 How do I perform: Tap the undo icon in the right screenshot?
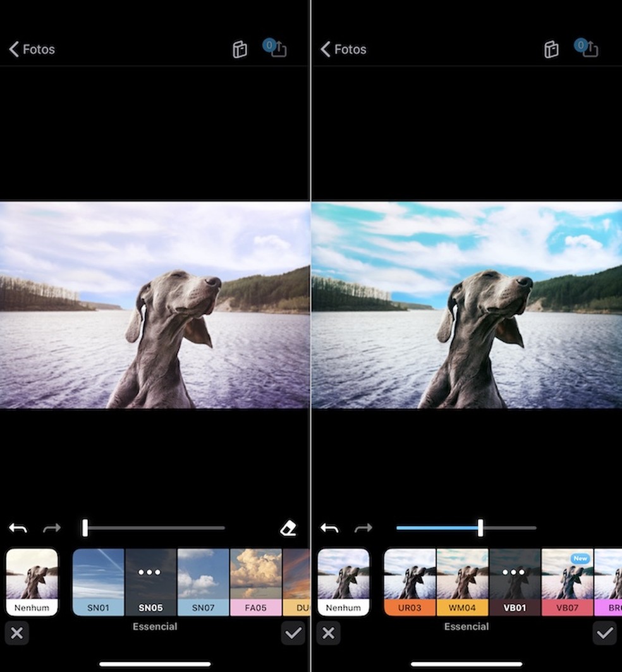329,528
